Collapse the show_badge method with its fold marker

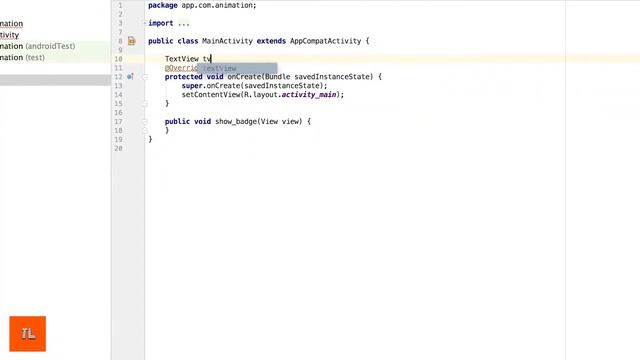click(145, 122)
